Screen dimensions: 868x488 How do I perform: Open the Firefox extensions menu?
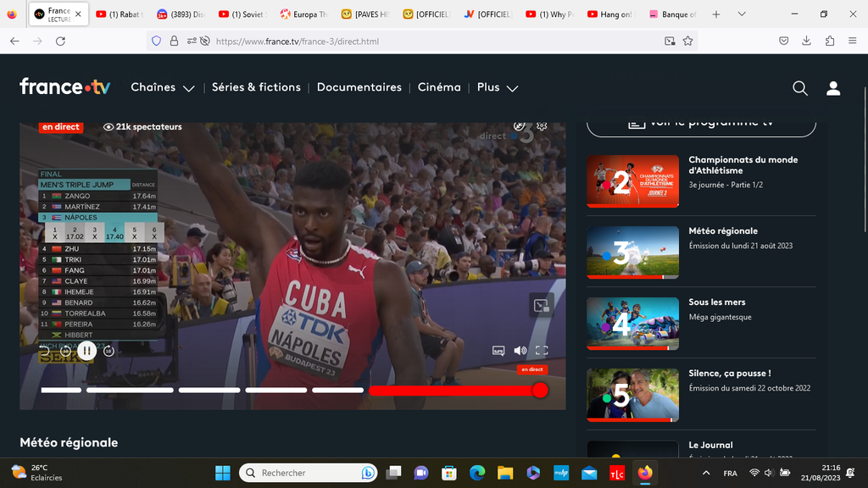coord(830,41)
